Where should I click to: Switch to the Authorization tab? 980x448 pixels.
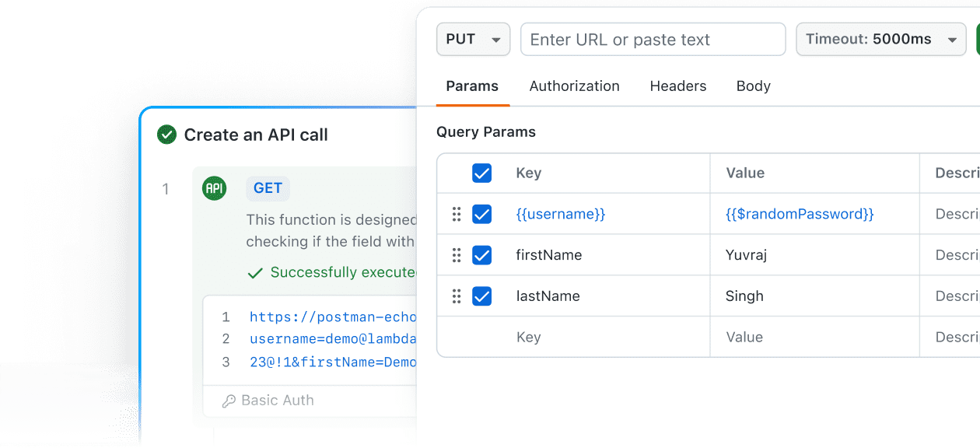(574, 86)
